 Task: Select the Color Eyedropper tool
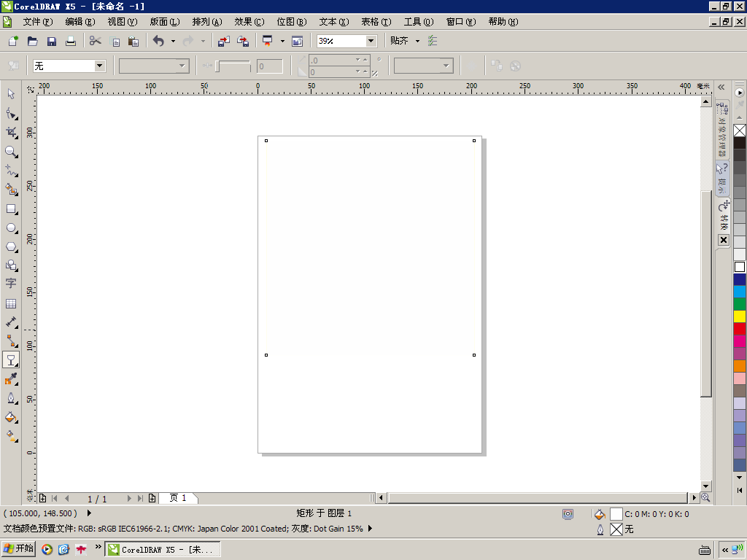pos(11,379)
